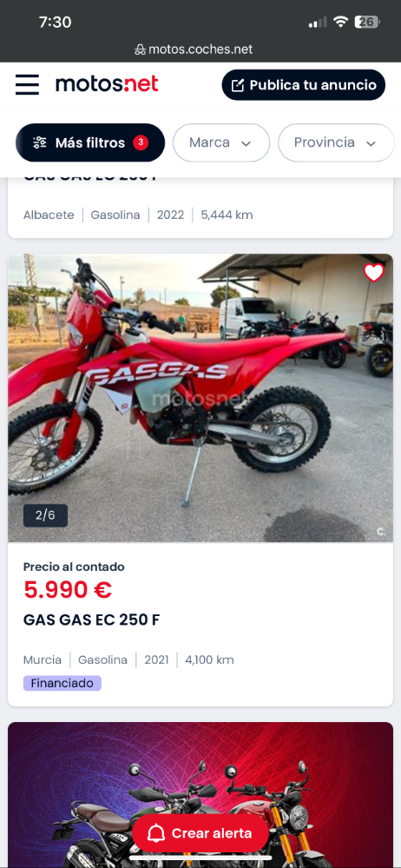Tap the red filter count badge
This screenshot has width=401, height=868.
(x=141, y=142)
